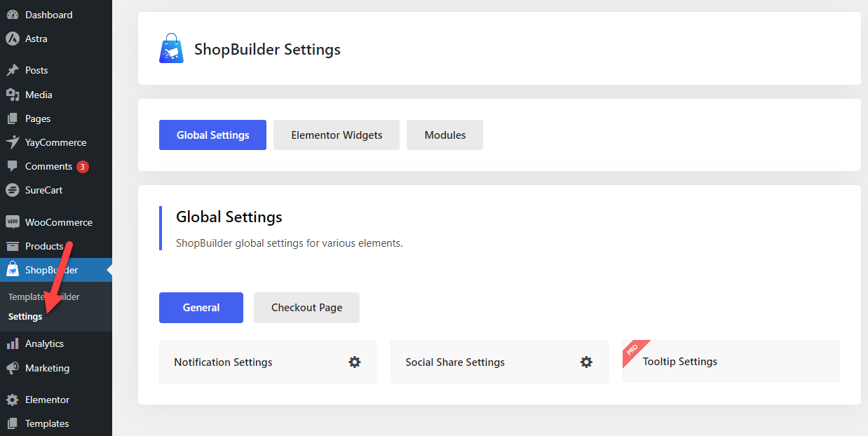Go to Marketing menu item
The width and height of the screenshot is (868, 436).
(56, 368)
